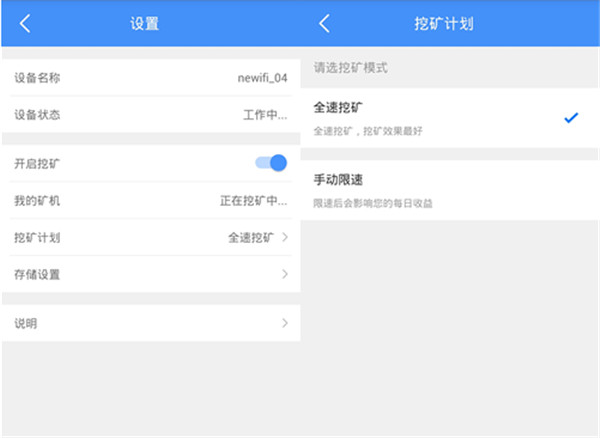Toggle the 开启挖矿 switch

271,163
